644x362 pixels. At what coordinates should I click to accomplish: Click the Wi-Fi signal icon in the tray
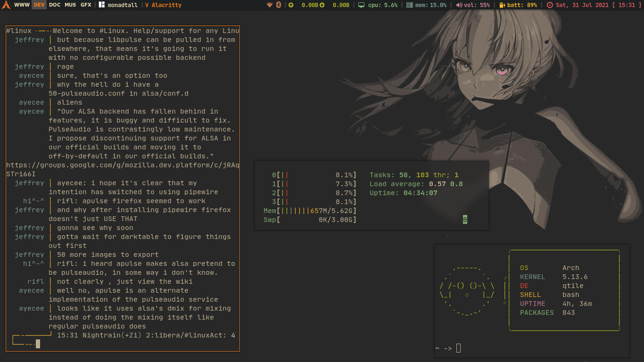[x=269, y=5]
